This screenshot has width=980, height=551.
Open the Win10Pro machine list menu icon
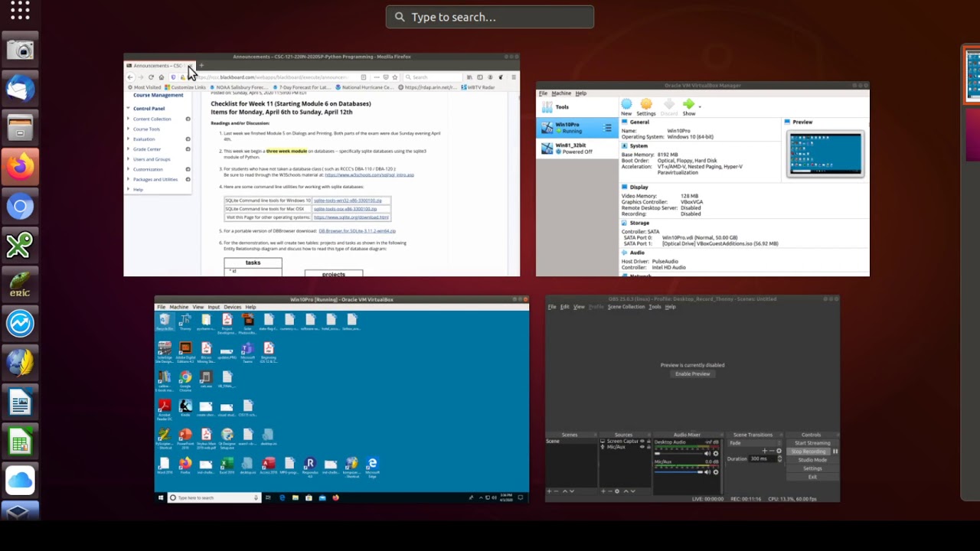608,127
